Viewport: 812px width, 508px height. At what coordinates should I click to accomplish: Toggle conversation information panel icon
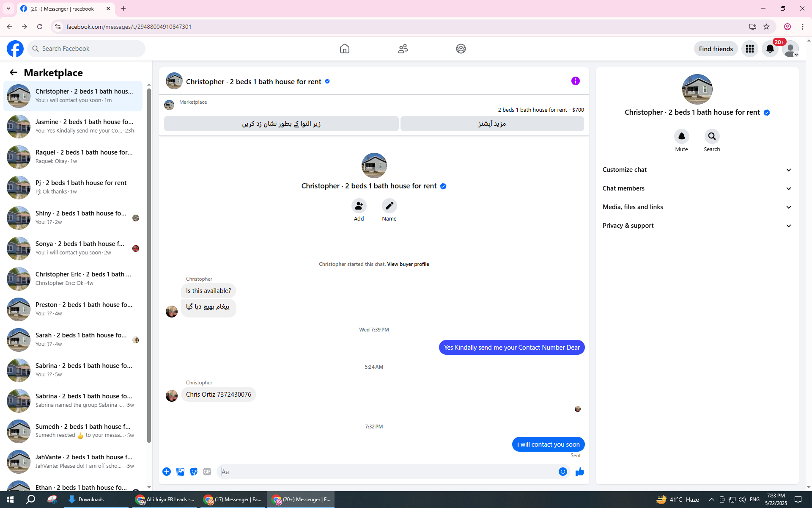click(576, 81)
